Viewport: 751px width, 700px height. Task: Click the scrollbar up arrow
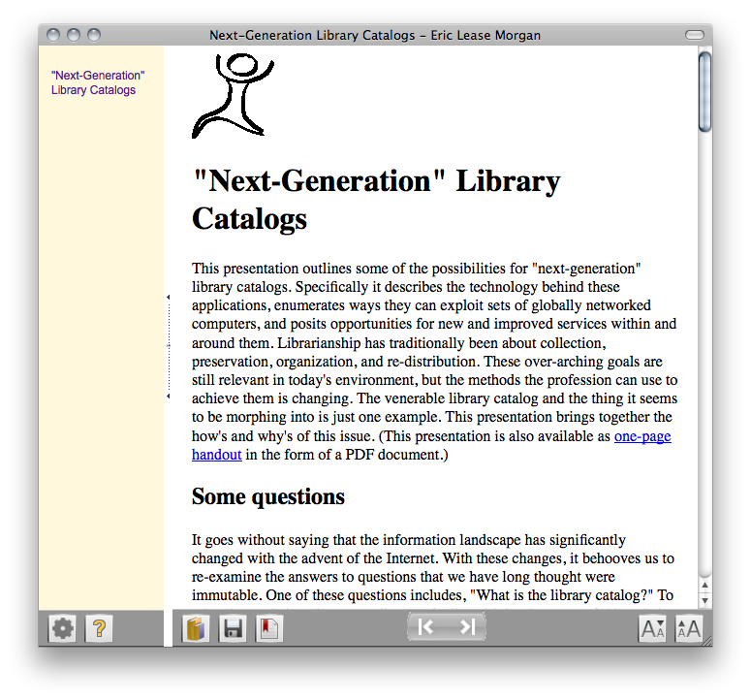click(x=704, y=586)
